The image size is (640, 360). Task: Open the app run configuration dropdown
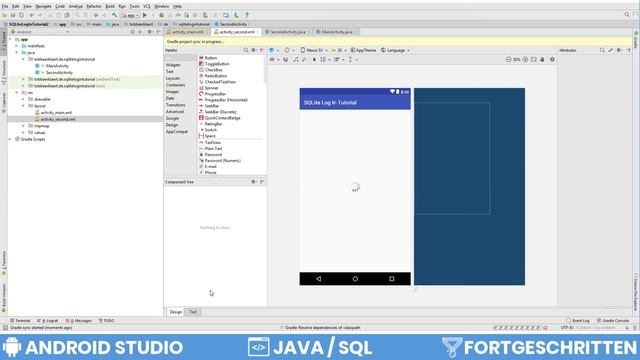[x=130, y=15]
